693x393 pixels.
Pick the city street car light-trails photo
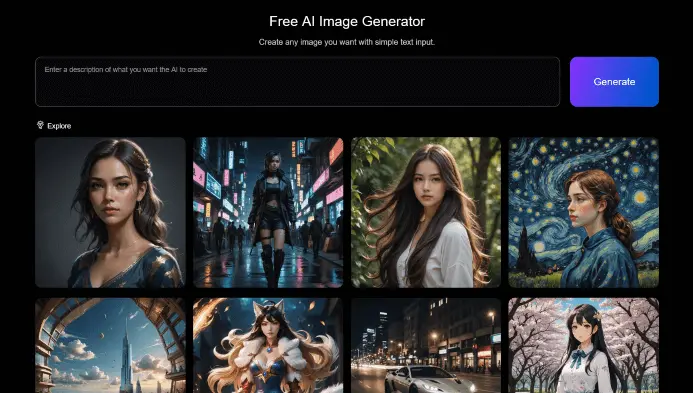pos(426,345)
